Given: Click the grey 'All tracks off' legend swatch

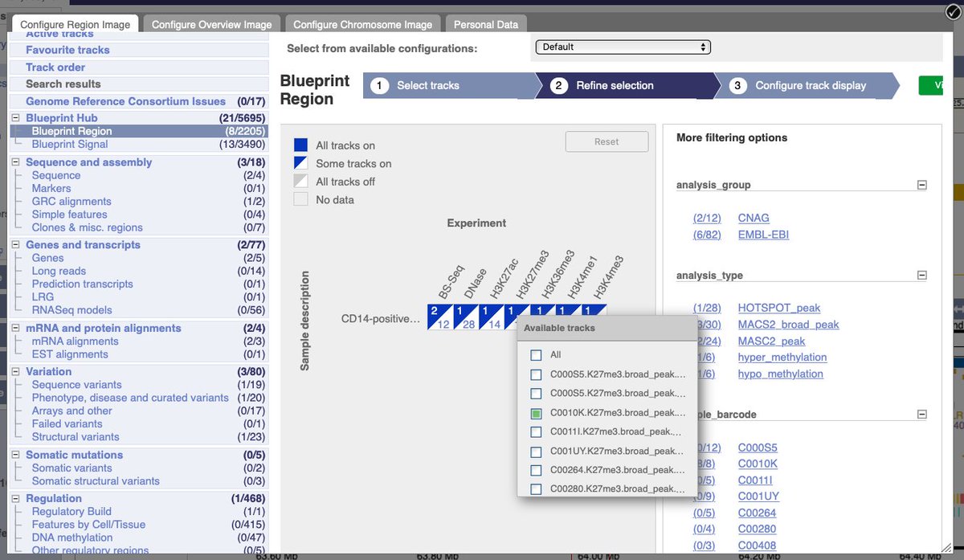Looking at the screenshot, I should [300, 182].
